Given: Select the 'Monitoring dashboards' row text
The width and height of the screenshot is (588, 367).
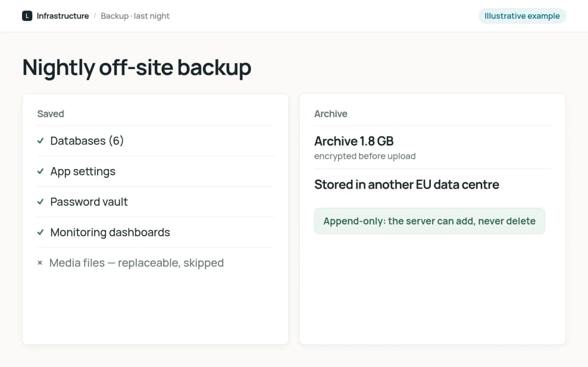Looking at the screenshot, I should [x=110, y=232].
